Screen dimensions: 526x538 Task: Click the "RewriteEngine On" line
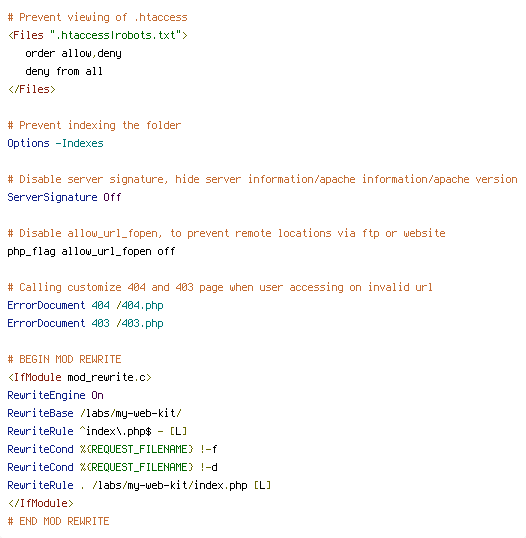pyautogui.click(x=56, y=395)
